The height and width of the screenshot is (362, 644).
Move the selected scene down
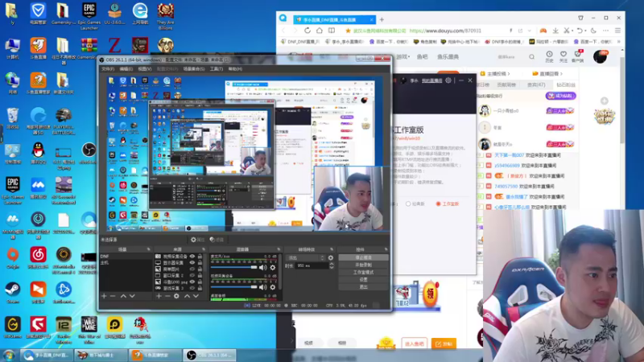pos(132,296)
